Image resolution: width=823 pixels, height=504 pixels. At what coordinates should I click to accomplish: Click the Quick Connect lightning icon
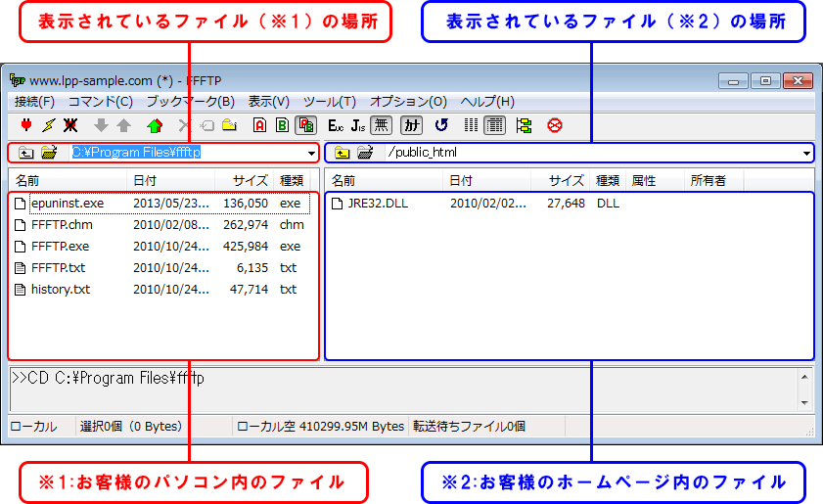coord(48,125)
